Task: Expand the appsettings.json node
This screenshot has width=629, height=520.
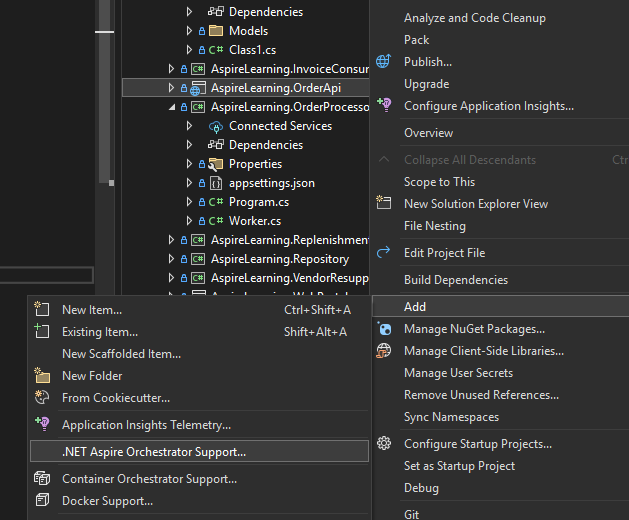Action: point(189,183)
